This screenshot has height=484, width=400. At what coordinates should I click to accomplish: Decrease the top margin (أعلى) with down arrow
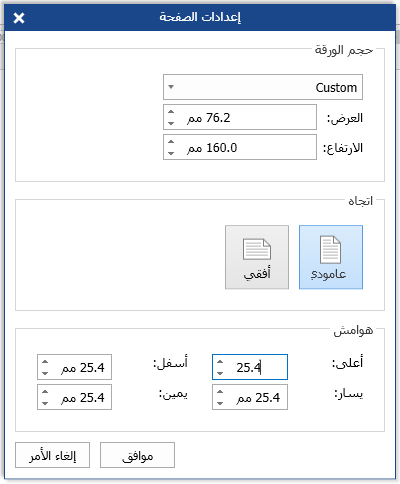tap(220, 373)
